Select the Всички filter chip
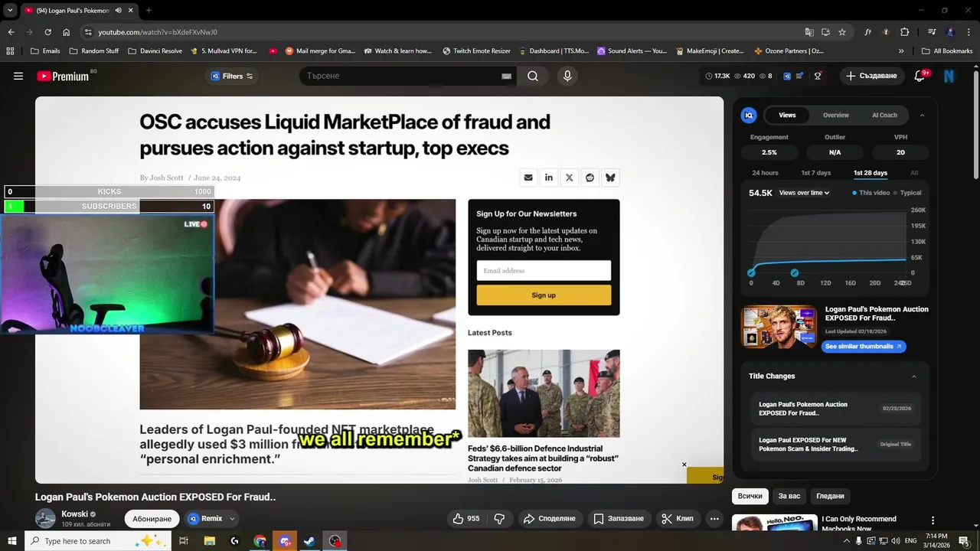 [x=750, y=496]
